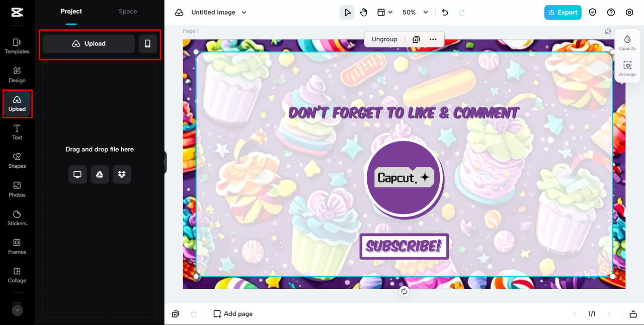Viewport: 644px width, 325px height.
Task: Click the cloud save status icon
Action: click(179, 13)
